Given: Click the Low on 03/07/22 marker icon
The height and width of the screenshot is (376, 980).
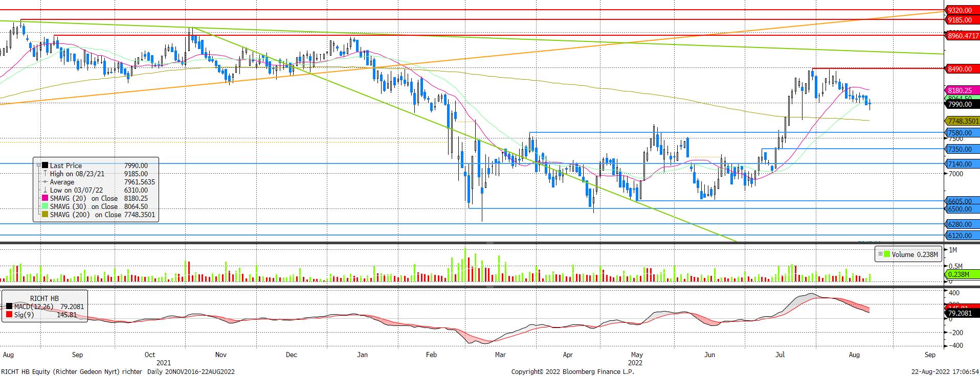Looking at the screenshot, I should tap(45, 190).
